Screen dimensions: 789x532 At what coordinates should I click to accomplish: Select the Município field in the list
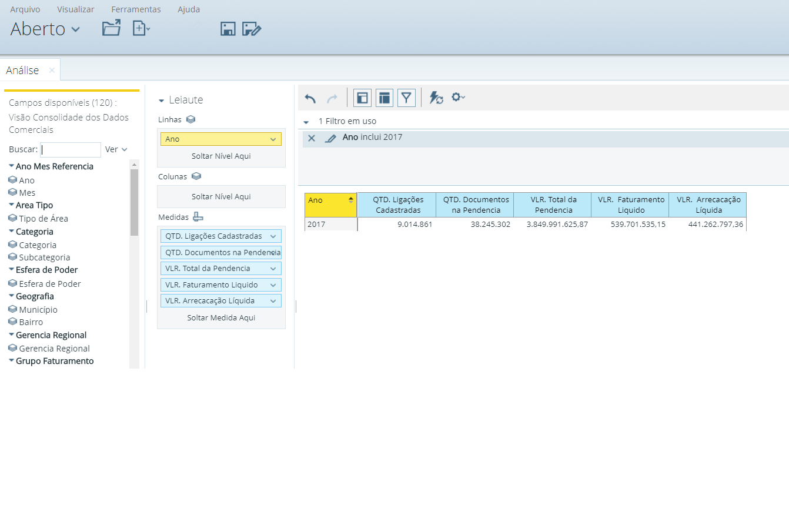[38, 310]
